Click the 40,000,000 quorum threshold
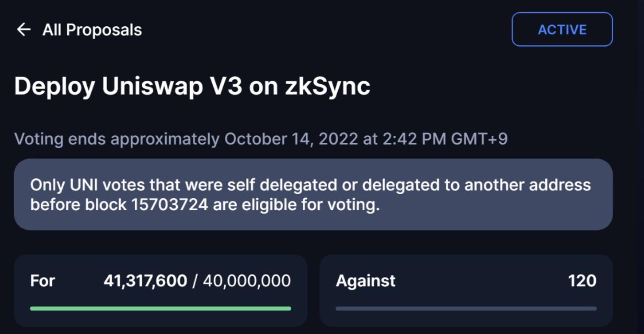 point(247,281)
